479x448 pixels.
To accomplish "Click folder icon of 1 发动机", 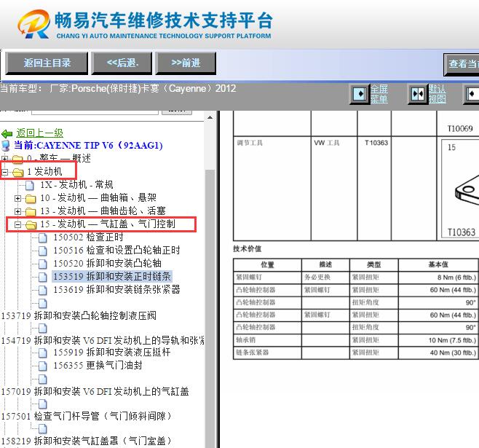I will click(18, 173).
